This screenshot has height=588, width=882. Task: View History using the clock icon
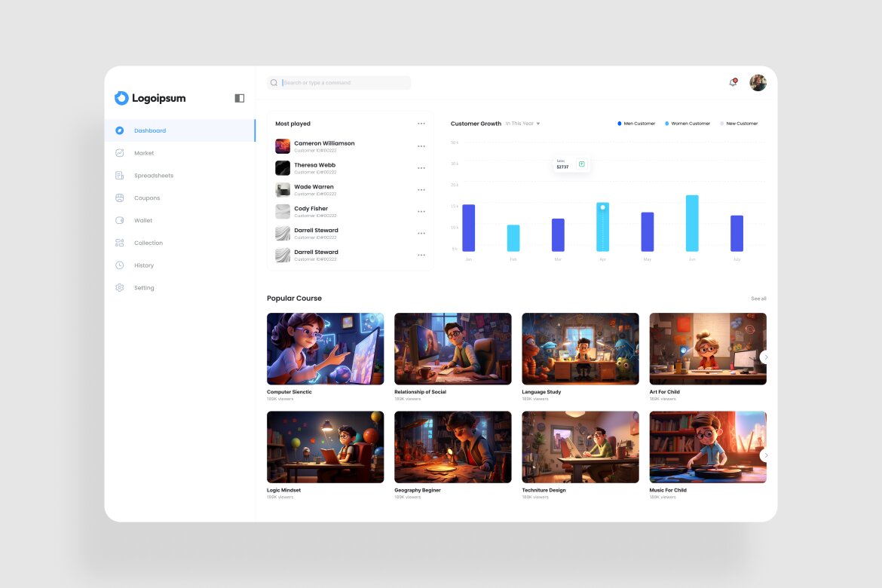[x=120, y=265]
